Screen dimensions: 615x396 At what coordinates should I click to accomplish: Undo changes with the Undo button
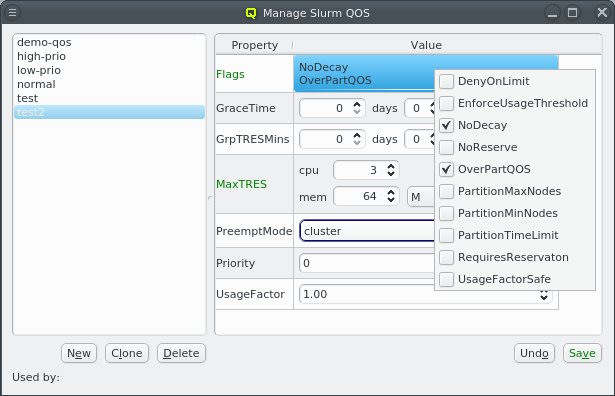click(x=534, y=353)
